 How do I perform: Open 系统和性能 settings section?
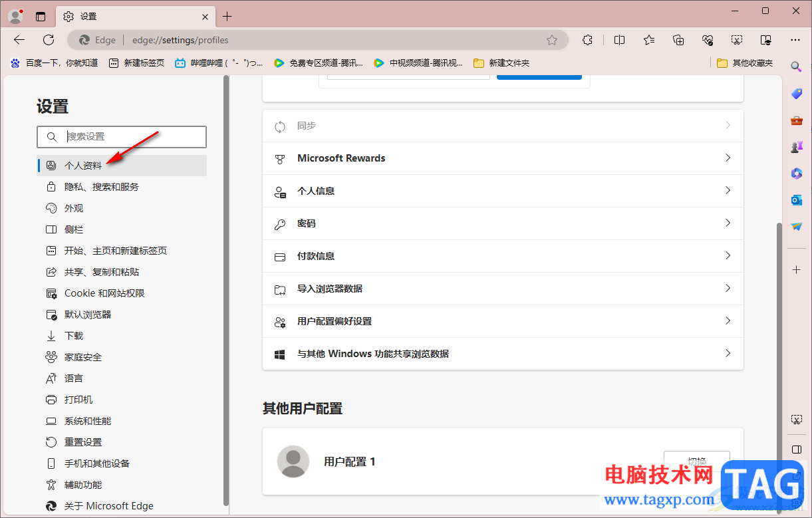(122, 421)
